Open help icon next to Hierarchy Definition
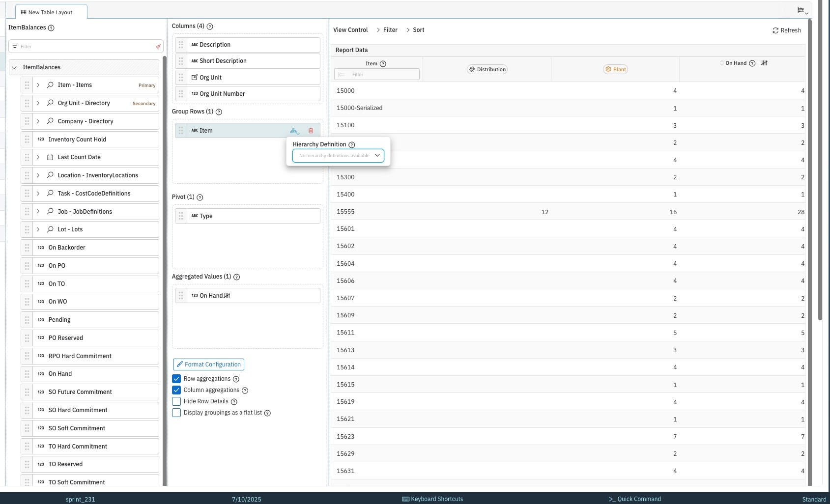830x504 pixels. tap(352, 144)
